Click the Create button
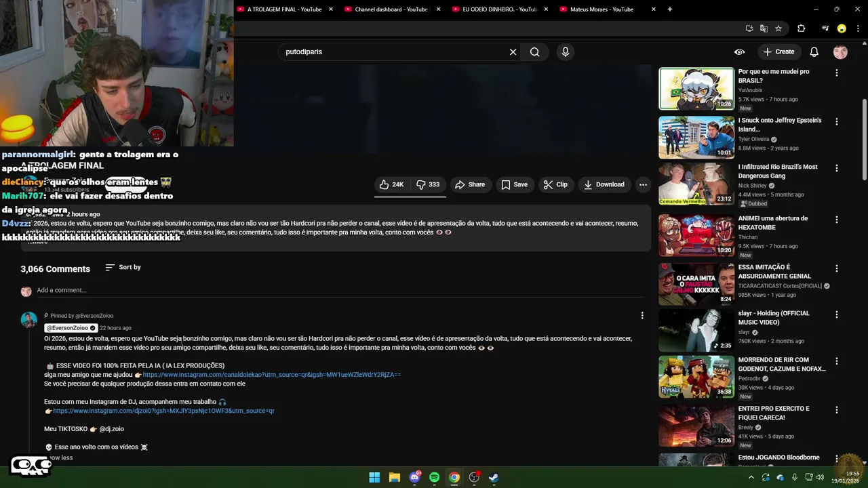 778,52
